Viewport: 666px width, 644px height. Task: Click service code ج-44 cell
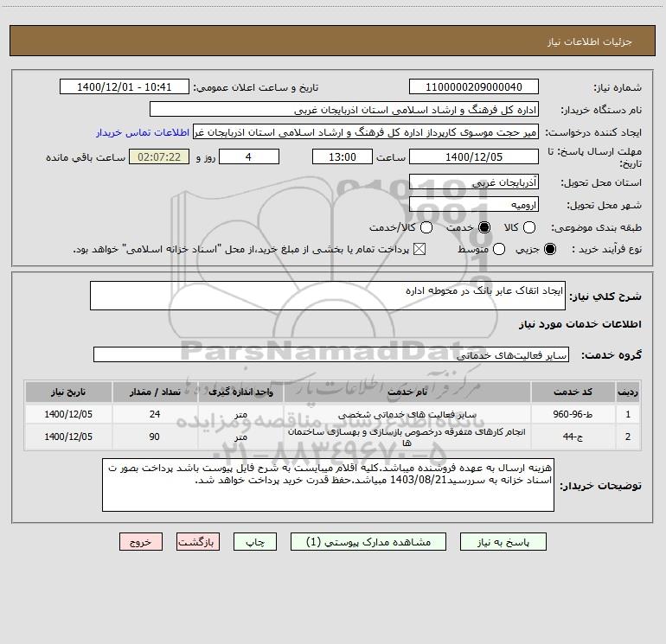tap(573, 437)
